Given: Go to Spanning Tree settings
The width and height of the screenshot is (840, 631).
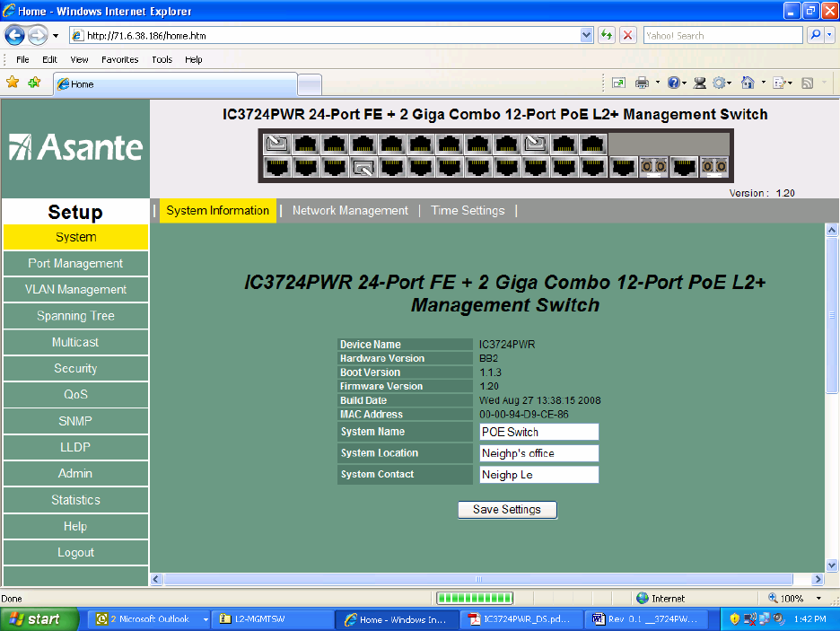Looking at the screenshot, I should 75,316.
